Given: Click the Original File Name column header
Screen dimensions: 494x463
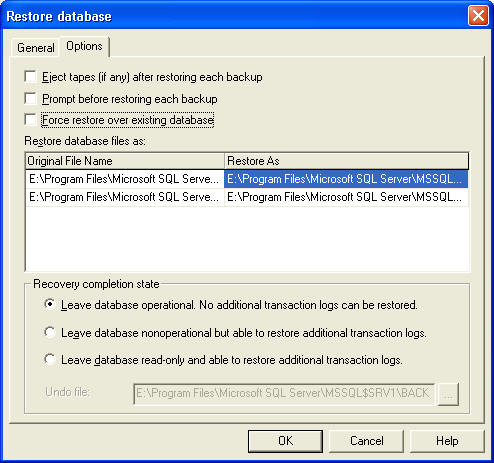Looking at the screenshot, I should click(125, 161).
